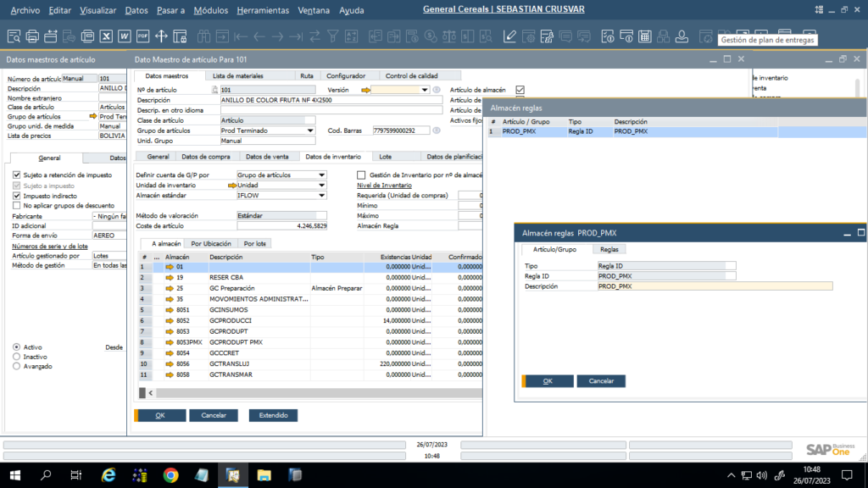This screenshot has width=868, height=488.
Task: Click Cancelar in Almacén reglas PROD_PMX window
Action: (601, 381)
